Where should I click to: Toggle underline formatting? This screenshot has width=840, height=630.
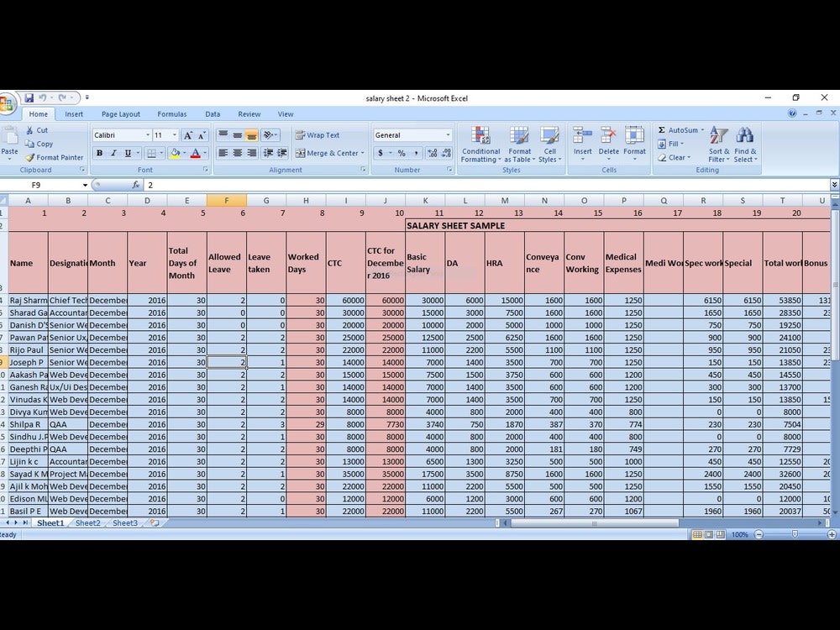(x=128, y=153)
